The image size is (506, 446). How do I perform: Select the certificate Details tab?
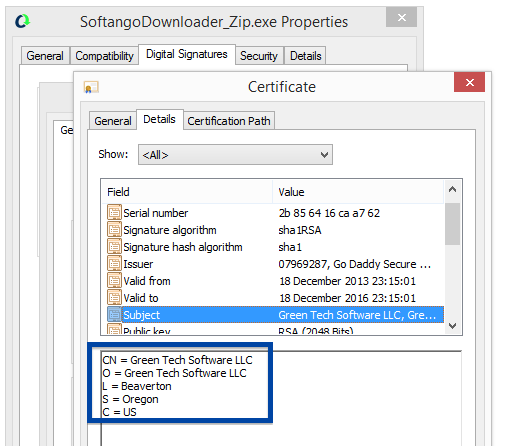[159, 119]
